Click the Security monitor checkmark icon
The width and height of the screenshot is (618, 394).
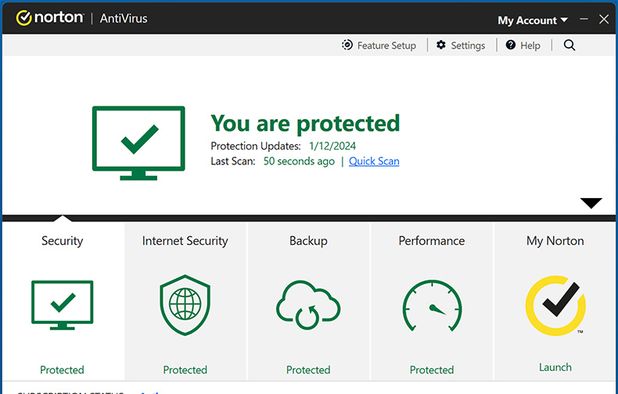[x=62, y=305]
